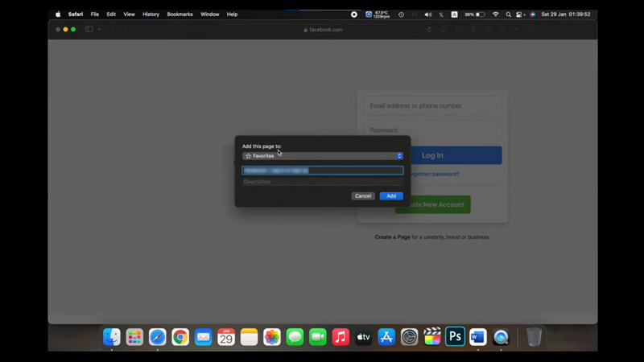Click the battery status indicator

pos(475,14)
